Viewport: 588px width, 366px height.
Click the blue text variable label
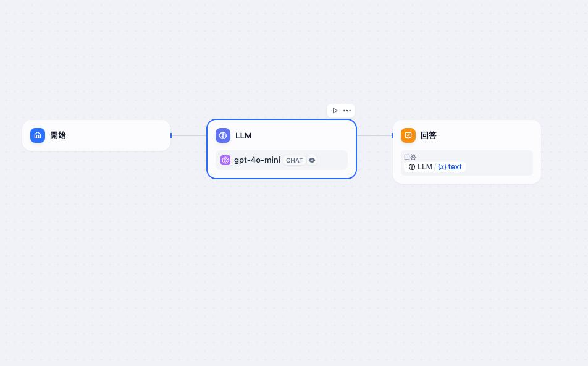[x=455, y=167]
